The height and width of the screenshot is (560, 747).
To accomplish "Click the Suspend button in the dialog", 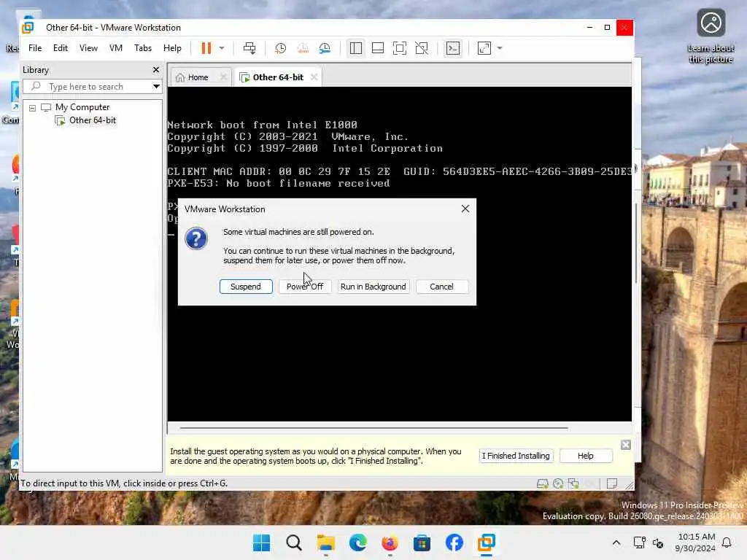I will (246, 286).
